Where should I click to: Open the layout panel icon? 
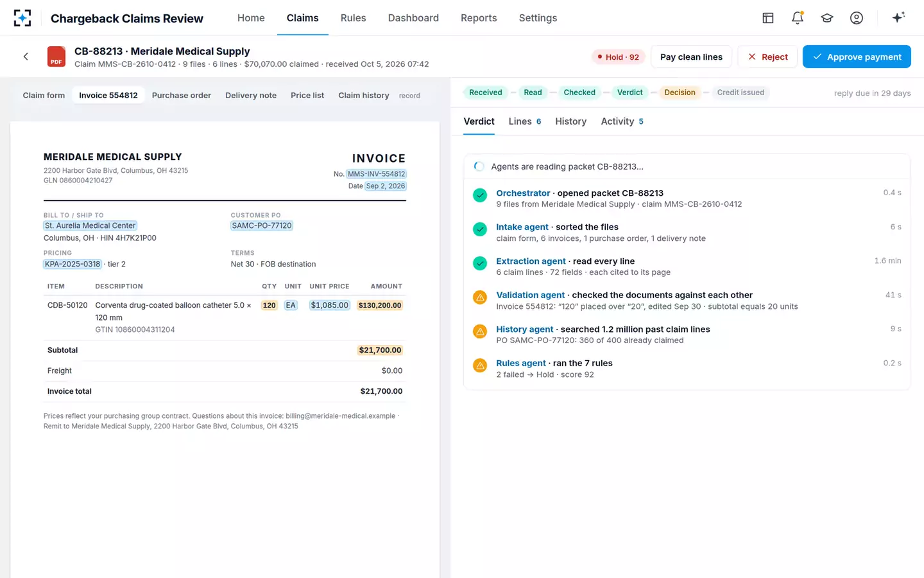[x=768, y=18]
